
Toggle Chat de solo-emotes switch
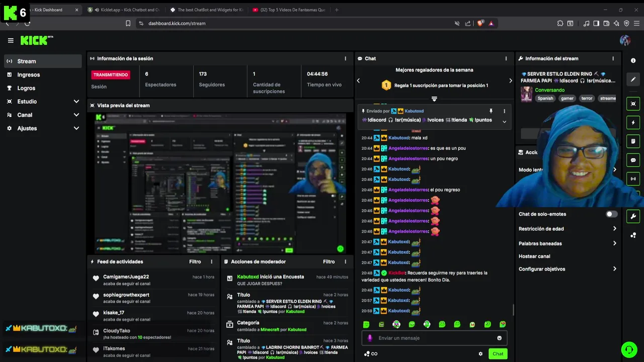[x=611, y=214]
